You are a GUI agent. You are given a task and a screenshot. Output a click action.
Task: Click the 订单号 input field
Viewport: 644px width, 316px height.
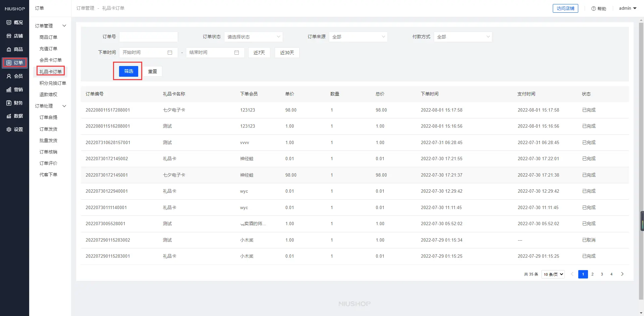pos(148,37)
